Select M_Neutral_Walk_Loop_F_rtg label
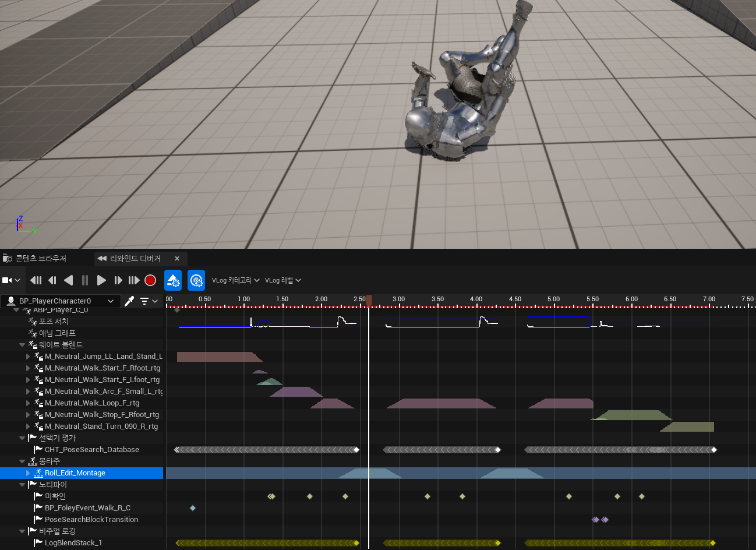756x550 pixels. (92, 403)
